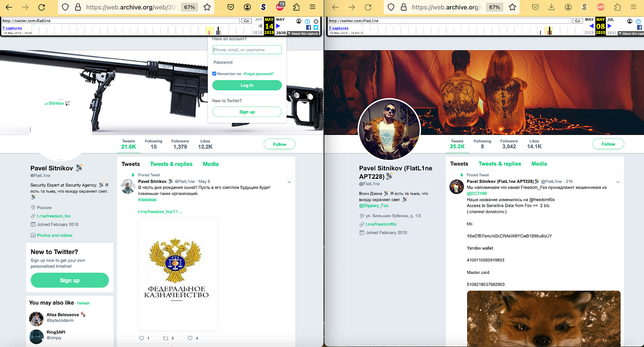The image size is (644, 347).
Task: Click Wayback help question icon in left window
Action: 308,21
